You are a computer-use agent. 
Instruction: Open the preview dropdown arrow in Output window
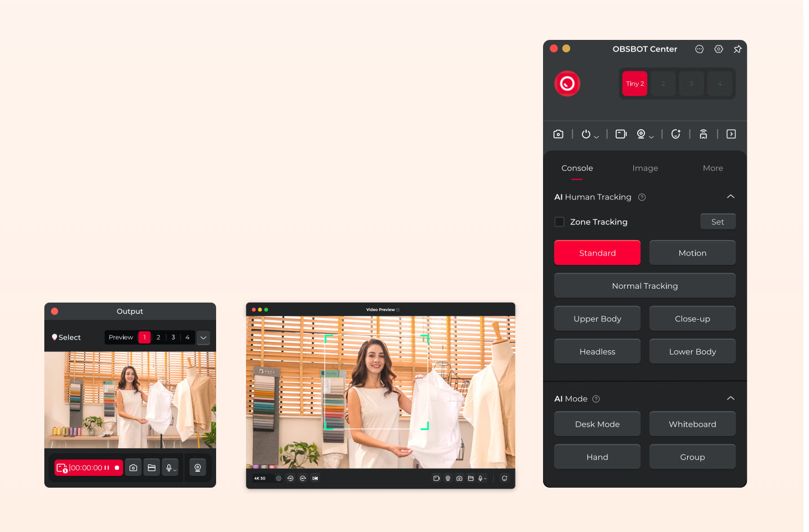click(203, 337)
